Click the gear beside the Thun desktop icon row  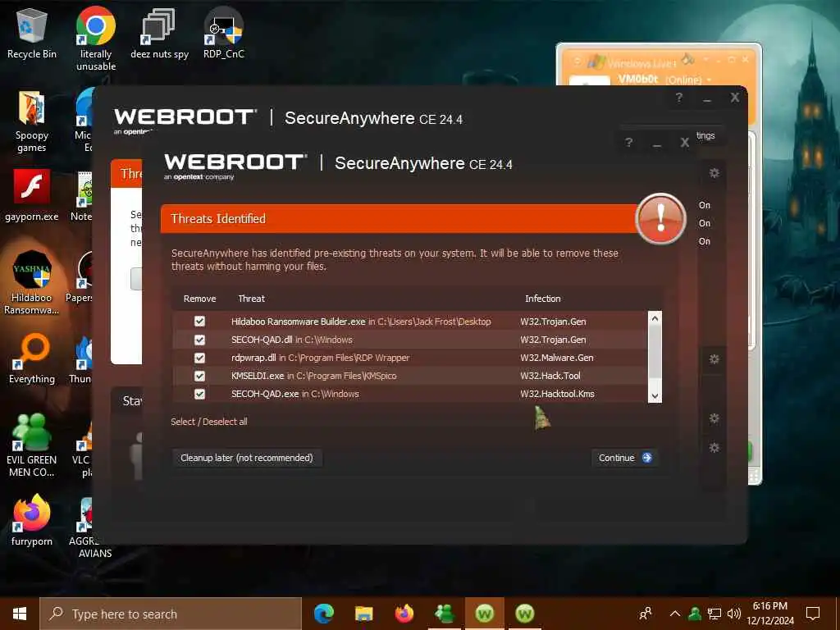tap(714, 359)
